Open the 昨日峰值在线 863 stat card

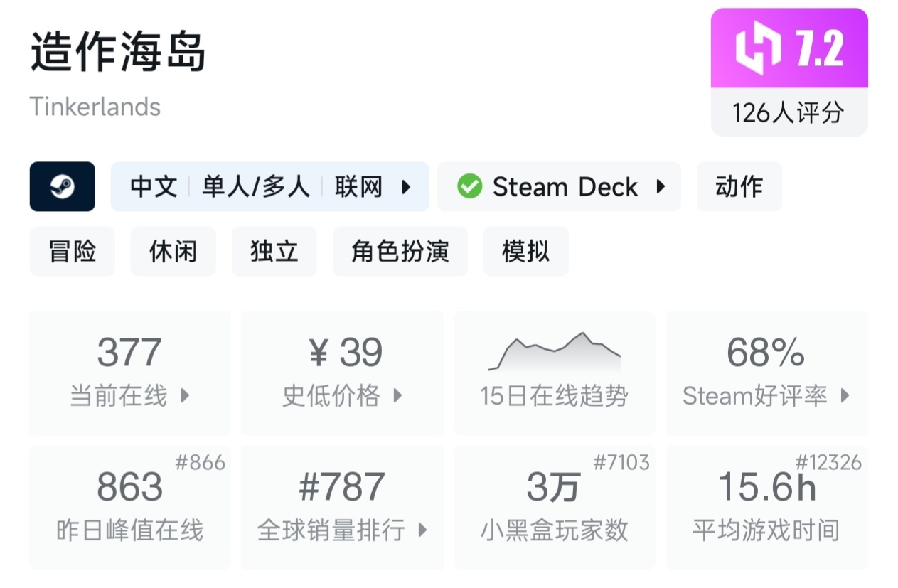[x=129, y=507]
